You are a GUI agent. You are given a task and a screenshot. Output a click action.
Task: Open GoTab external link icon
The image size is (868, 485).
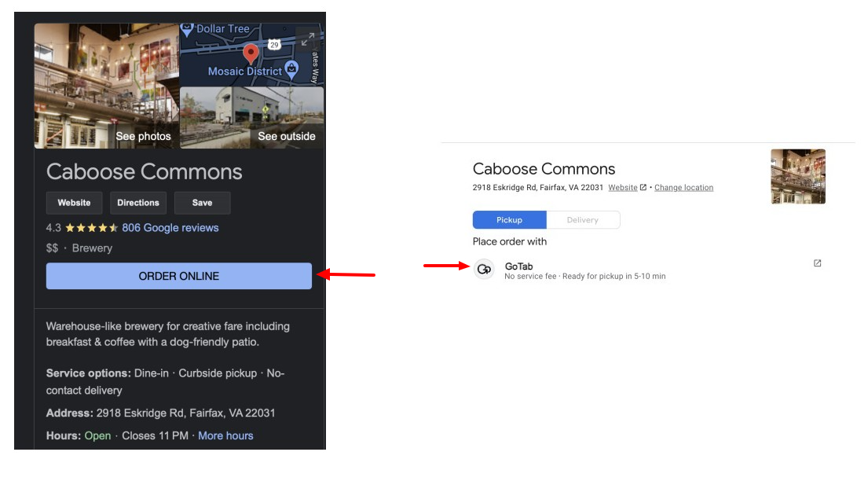tap(817, 263)
